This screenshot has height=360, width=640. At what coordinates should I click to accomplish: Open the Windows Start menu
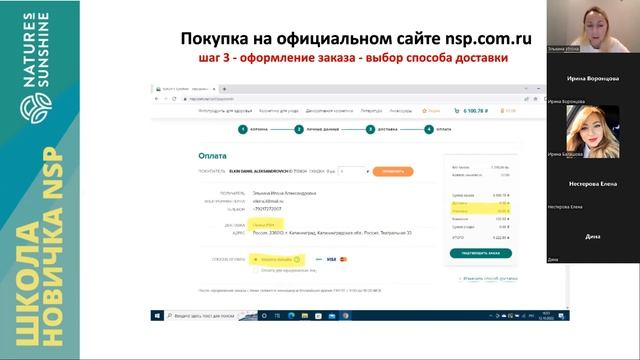pos(157,316)
